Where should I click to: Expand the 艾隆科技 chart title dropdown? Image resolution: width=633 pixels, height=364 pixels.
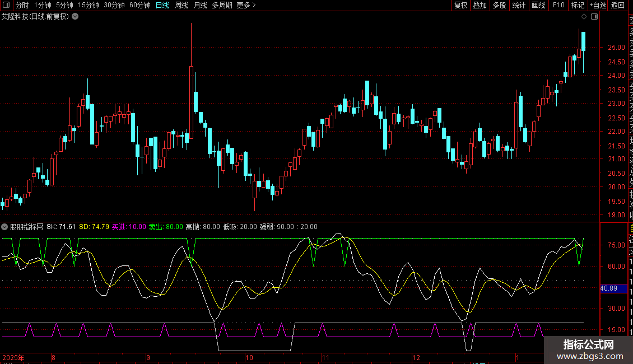click(75, 16)
